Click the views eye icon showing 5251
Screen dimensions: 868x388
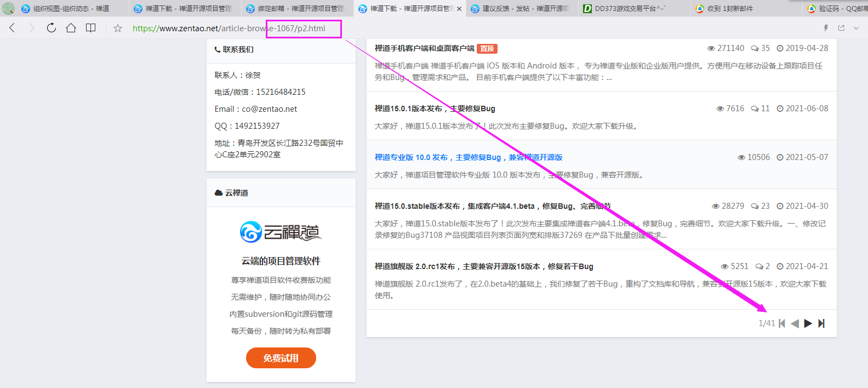724,266
